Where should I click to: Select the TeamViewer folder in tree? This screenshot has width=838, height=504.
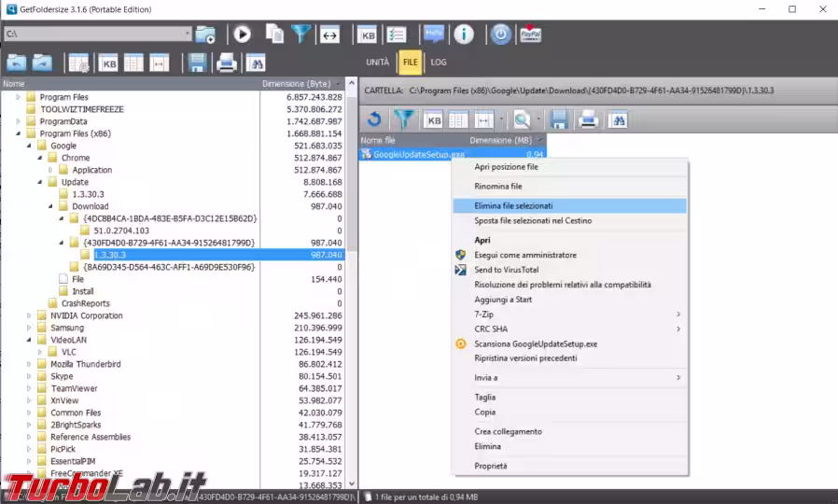click(74, 388)
